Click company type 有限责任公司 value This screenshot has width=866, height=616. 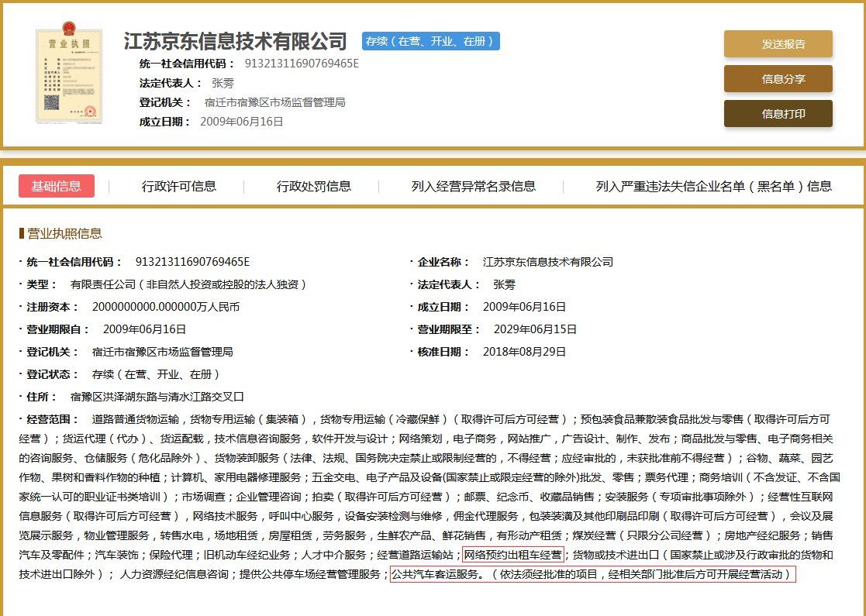click(188, 284)
